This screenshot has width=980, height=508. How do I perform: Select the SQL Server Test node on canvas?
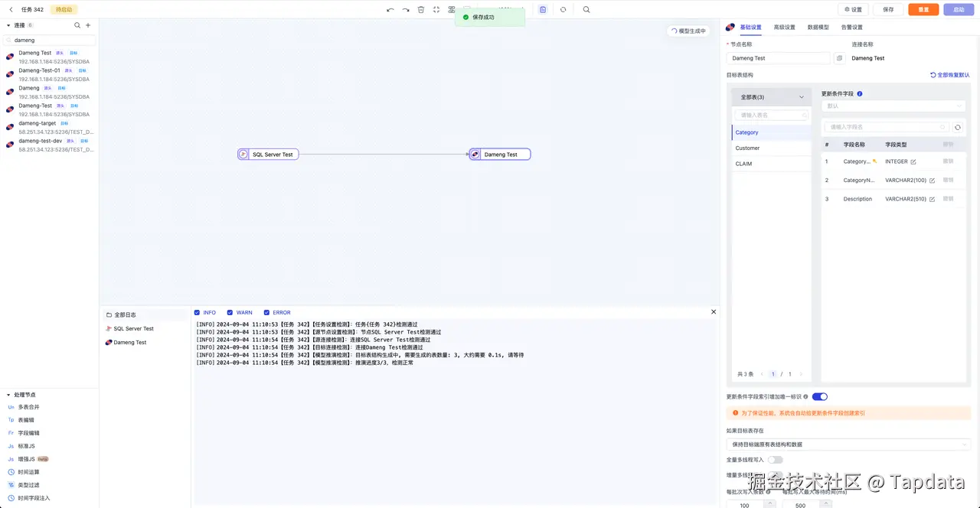(268, 154)
